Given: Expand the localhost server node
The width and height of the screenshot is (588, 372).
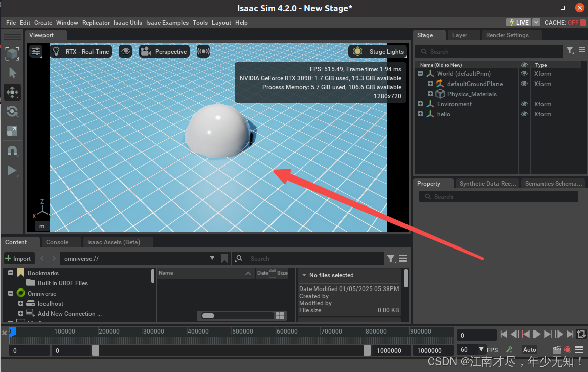Looking at the screenshot, I should (21, 303).
